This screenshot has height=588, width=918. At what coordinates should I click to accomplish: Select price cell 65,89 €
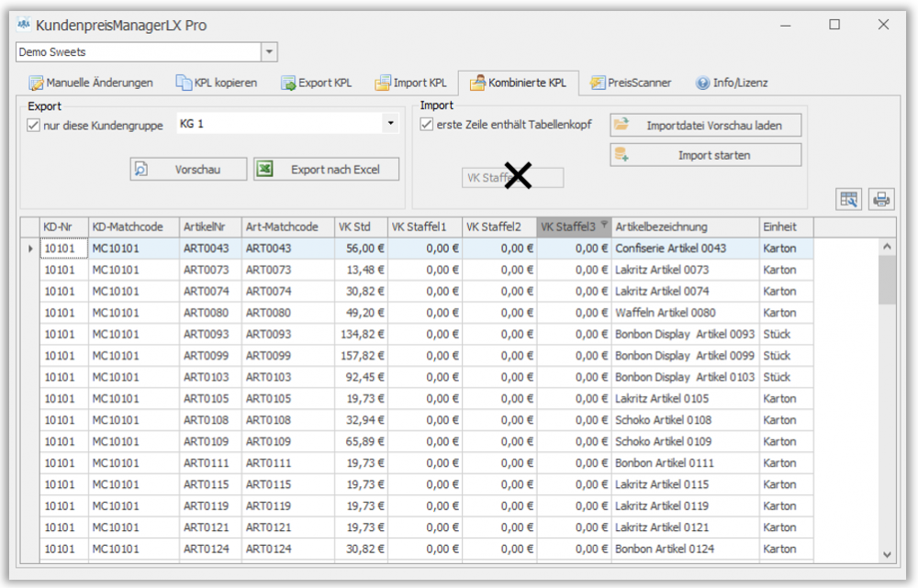[x=361, y=442]
